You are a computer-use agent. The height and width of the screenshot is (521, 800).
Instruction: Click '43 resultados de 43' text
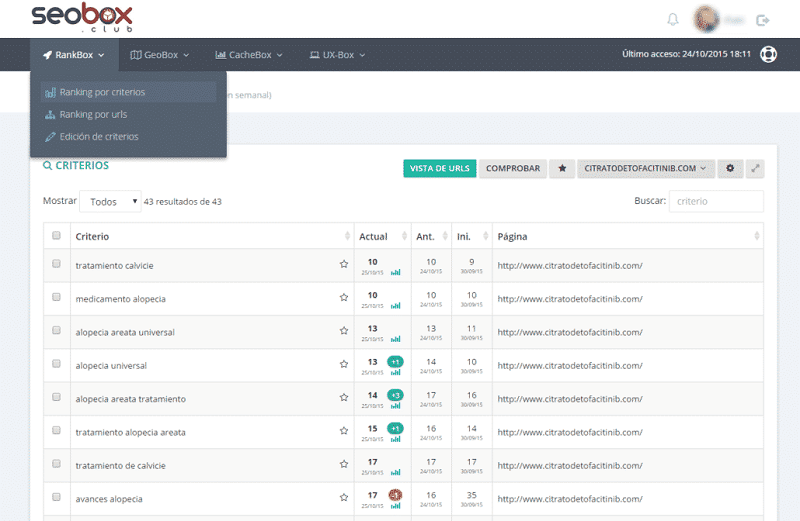183,202
